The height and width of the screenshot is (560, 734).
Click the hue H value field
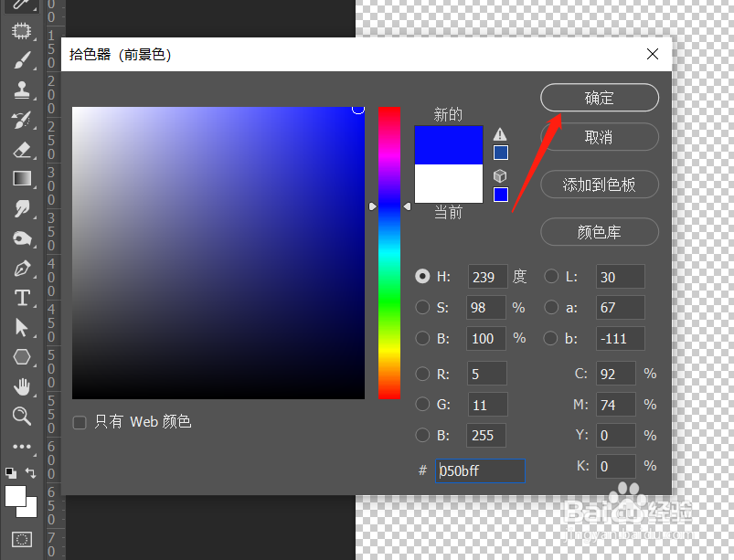click(487, 277)
